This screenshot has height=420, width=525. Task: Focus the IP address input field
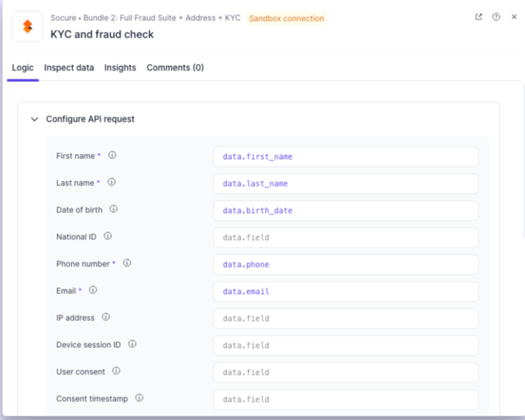click(x=346, y=319)
